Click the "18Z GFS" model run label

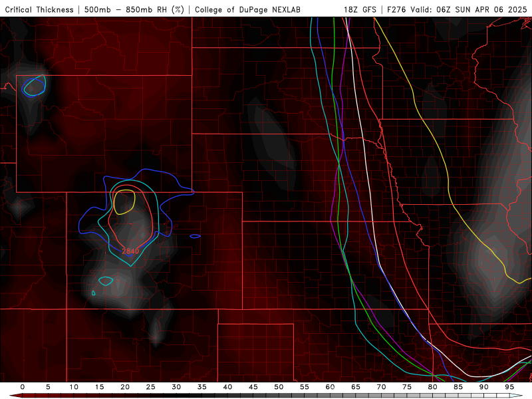click(x=360, y=10)
